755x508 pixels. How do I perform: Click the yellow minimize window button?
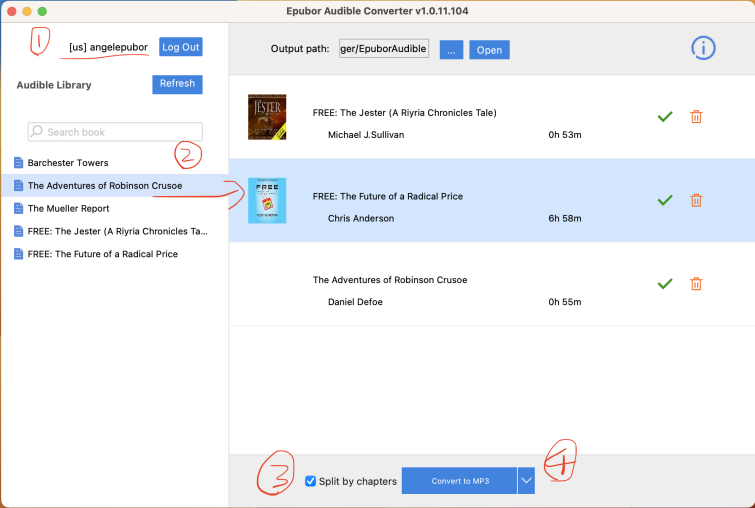(27, 11)
